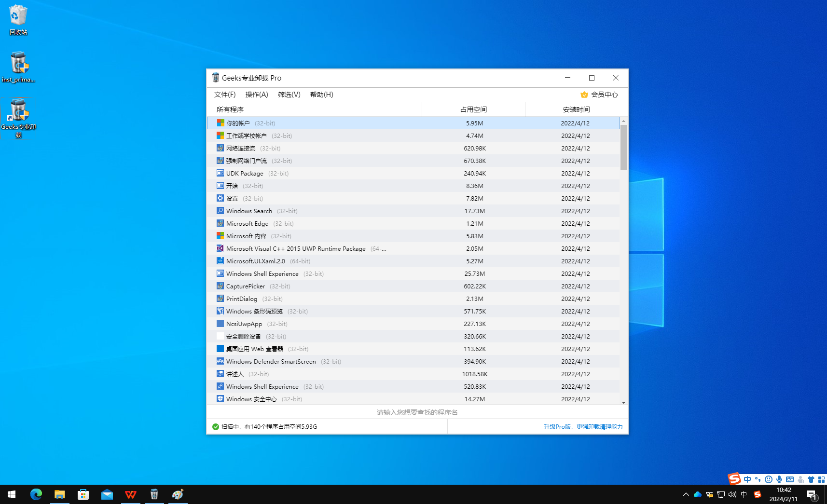This screenshot has width=827, height=504.
Task: Click the taskbar volume icon
Action: click(732, 494)
